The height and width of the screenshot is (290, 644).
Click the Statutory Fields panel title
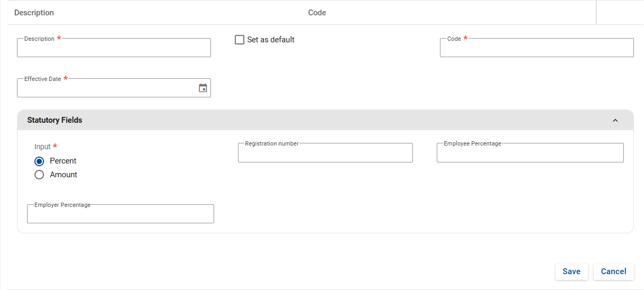coord(55,120)
